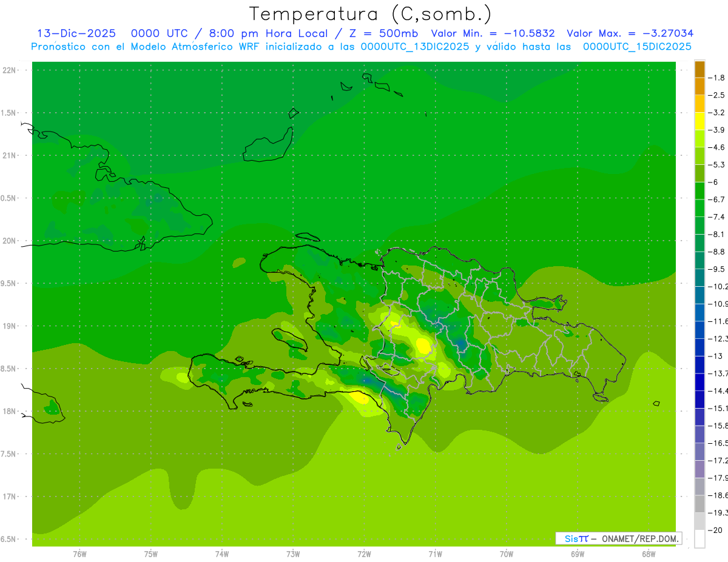
Task: Click the '-3.9' colorbar label
Action: tap(717, 130)
